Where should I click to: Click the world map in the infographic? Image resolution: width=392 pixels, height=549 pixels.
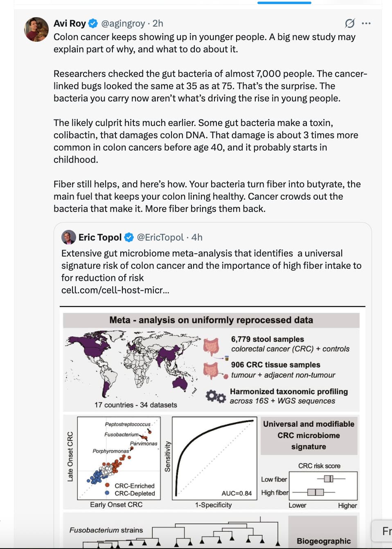[132, 365]
